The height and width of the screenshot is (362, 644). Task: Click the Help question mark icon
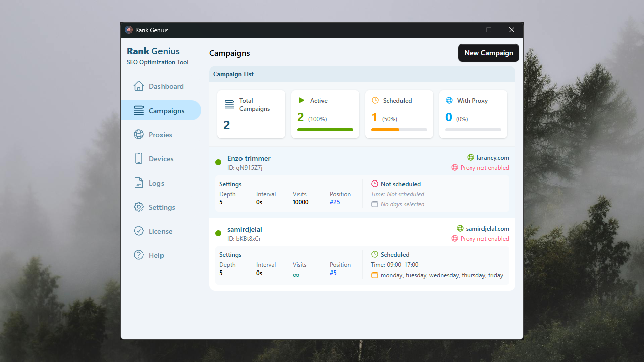139,255
